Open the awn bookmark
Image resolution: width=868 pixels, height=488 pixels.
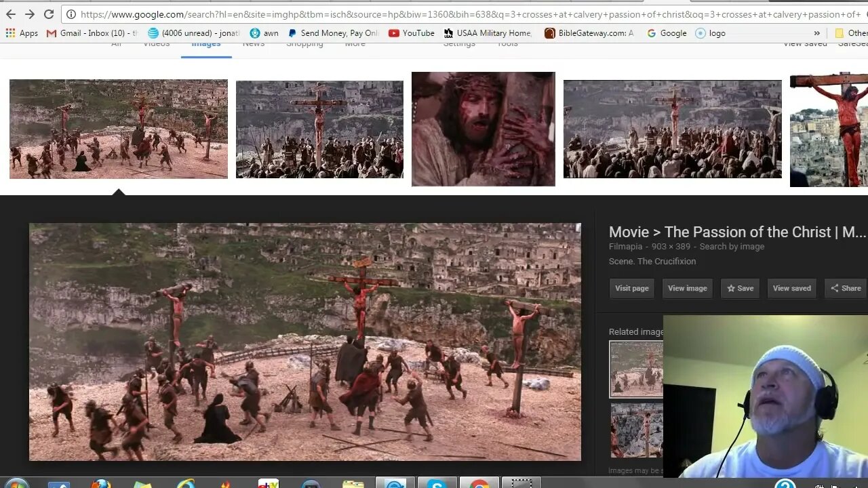click(264, 33)
